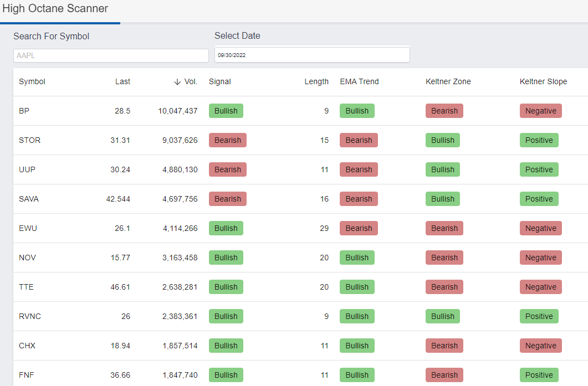Click the TTE last price 46.61

coord(120,287)
